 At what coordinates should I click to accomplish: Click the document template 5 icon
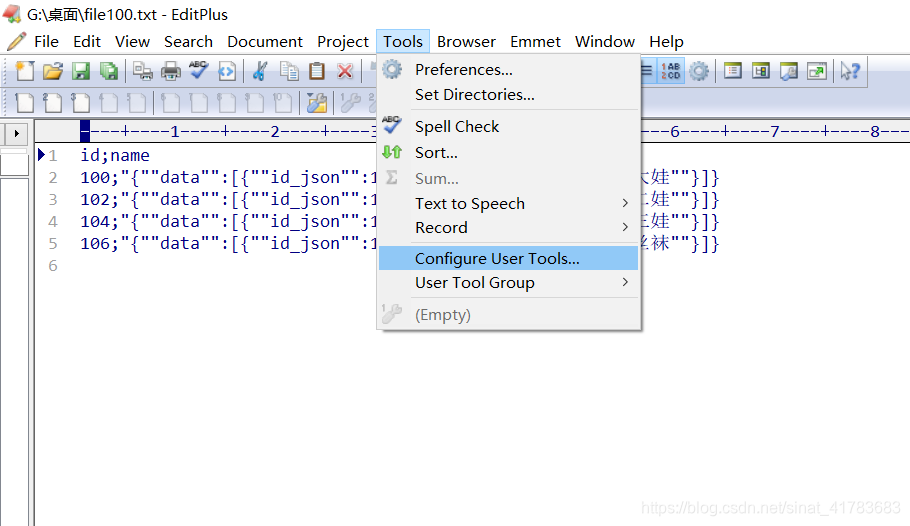pyautogui.click(x=137, y=103)
